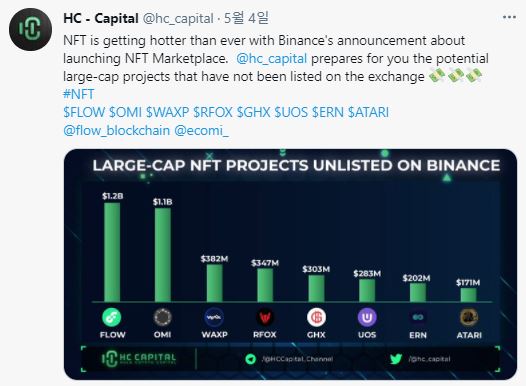Click the Twitter bird icon in image footer
Viewport: 526px width, 386px height.
(x=396, y=359)
